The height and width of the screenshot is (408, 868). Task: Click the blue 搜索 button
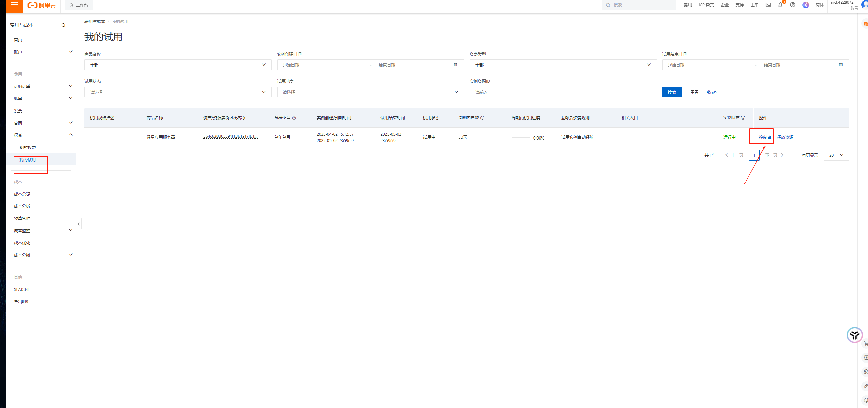pos(672,92)
